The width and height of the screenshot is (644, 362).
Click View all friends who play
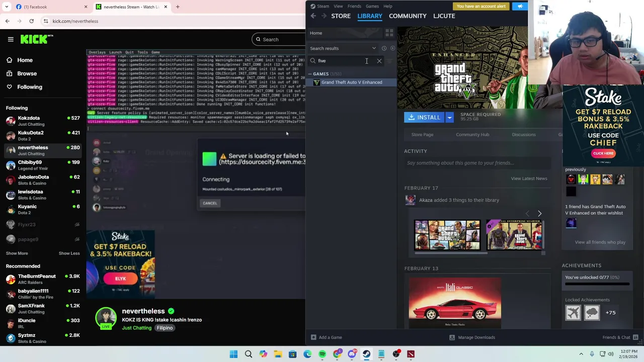[x=600, y=242]
